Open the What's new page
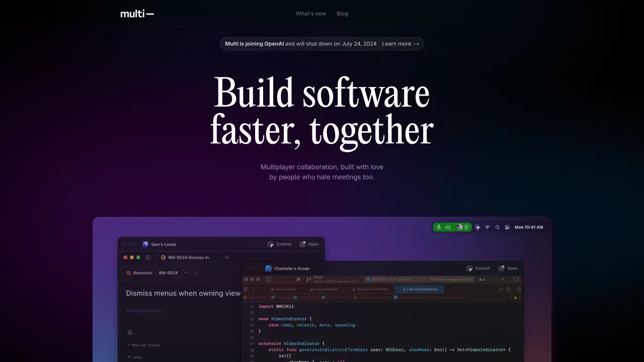Screen dimensions: 644x362 pos(311,14)
